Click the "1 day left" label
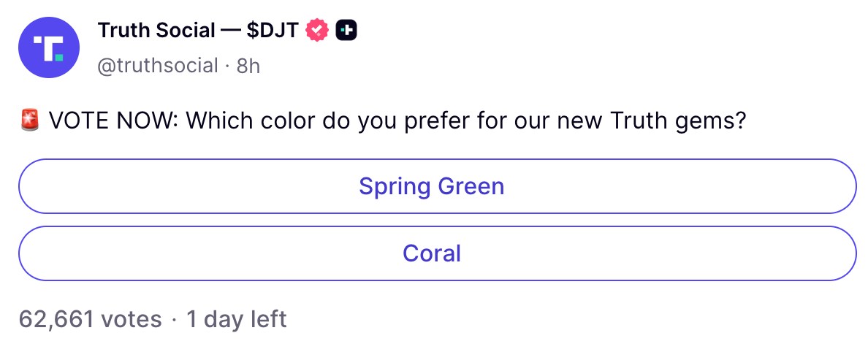Image resolution: width=868 pixels, height=352 pixels. [236, 319]
